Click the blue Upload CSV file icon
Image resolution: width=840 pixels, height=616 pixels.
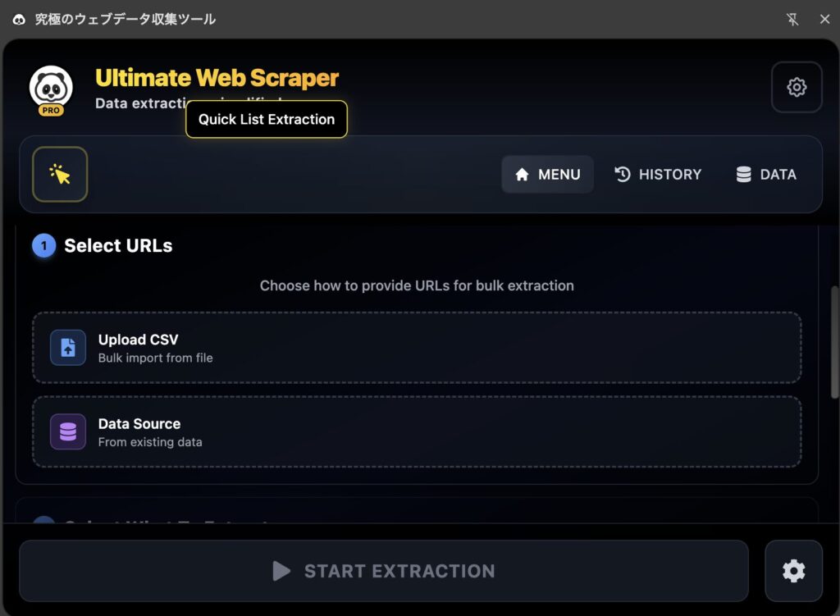(x=68, y=348)
